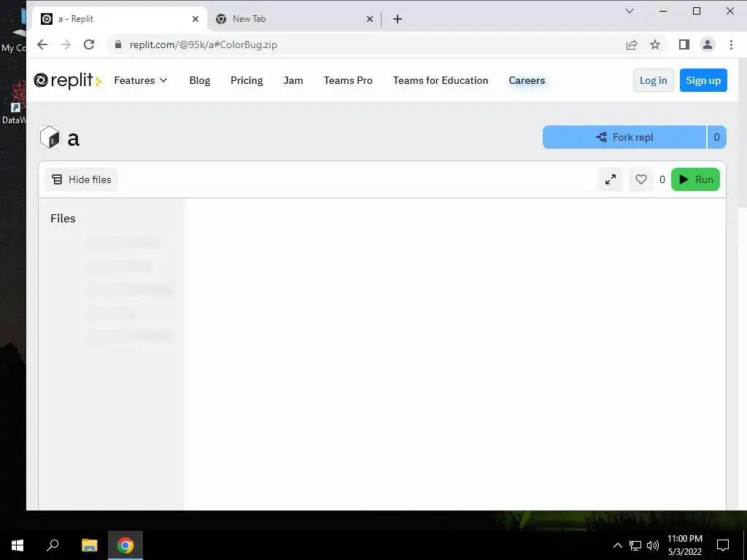
Task: Open Chrome's three-dot menu
Action: click(x=731, y=44)
